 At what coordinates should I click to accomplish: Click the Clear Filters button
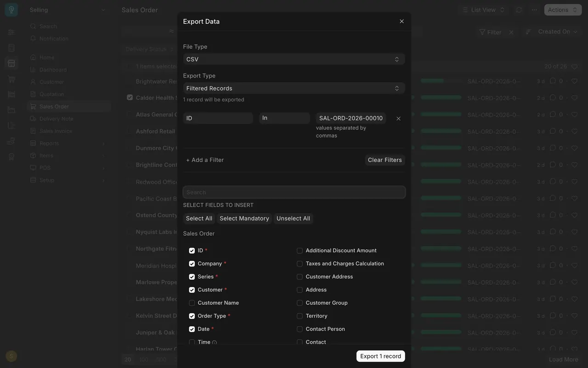385,160
